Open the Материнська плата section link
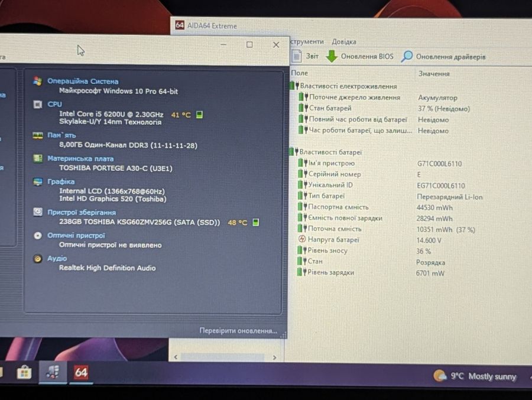 tap(80, 158)
